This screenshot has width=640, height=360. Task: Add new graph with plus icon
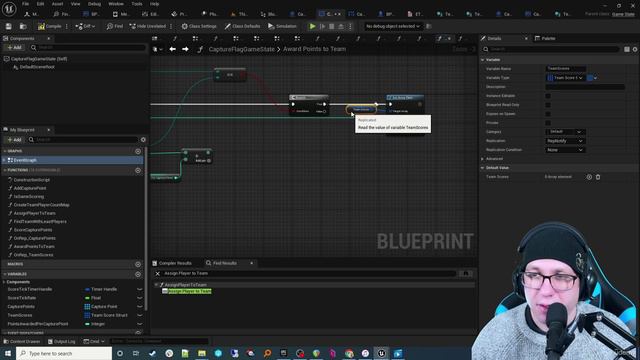(138, 151)
